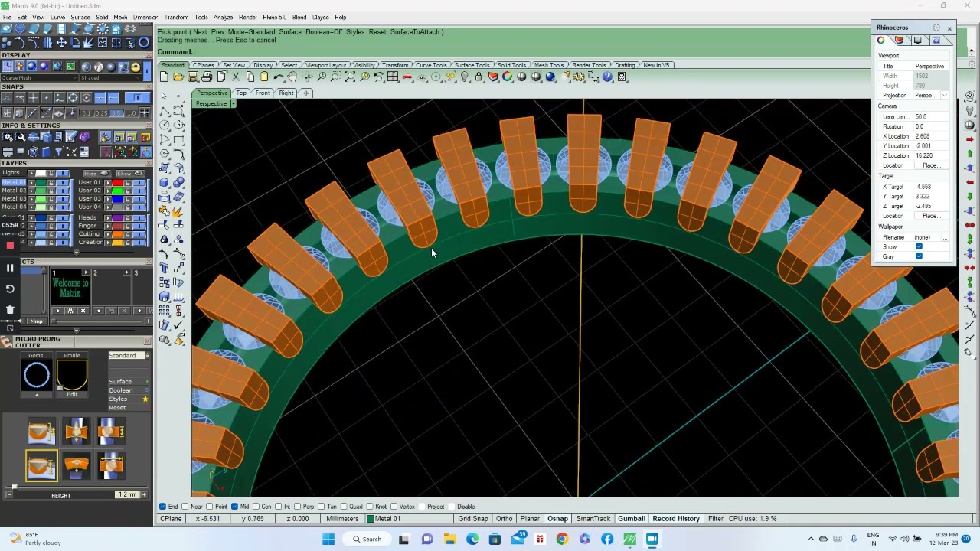
Task: Click the Edit button under Profile
Action: pyautogui.click(x=72, y=395)
